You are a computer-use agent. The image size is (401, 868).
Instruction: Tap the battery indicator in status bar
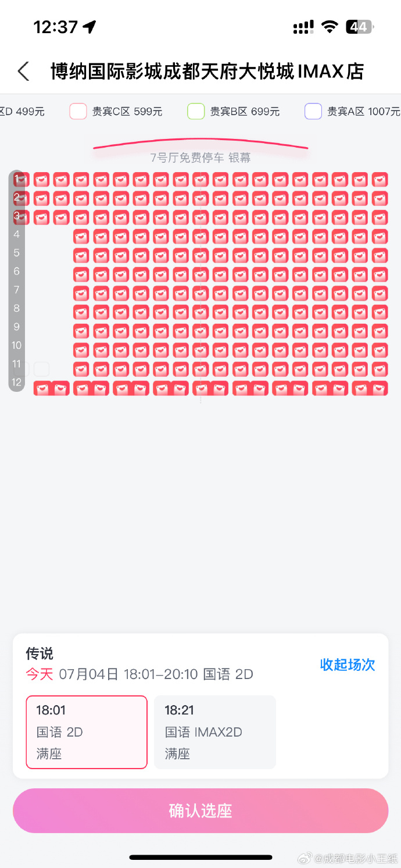point(360,27)
